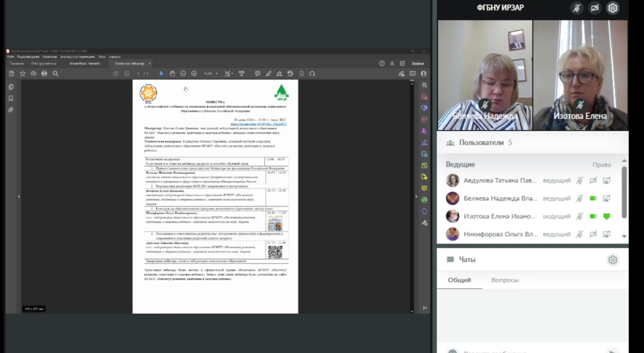Toggle Изотова Елена's green screen-share icon

[x=606, y=216]
